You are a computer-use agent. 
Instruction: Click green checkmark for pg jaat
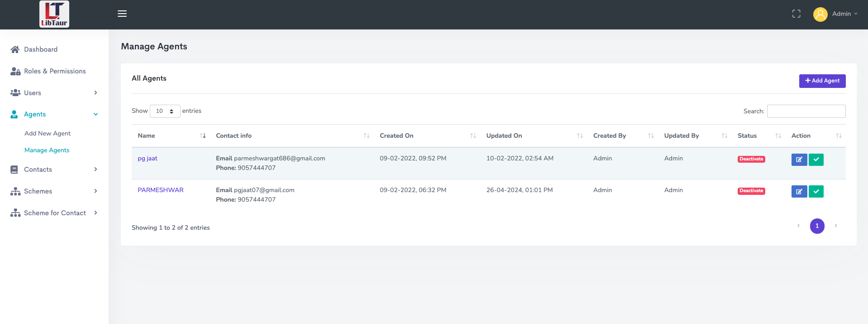click(816, 160)
